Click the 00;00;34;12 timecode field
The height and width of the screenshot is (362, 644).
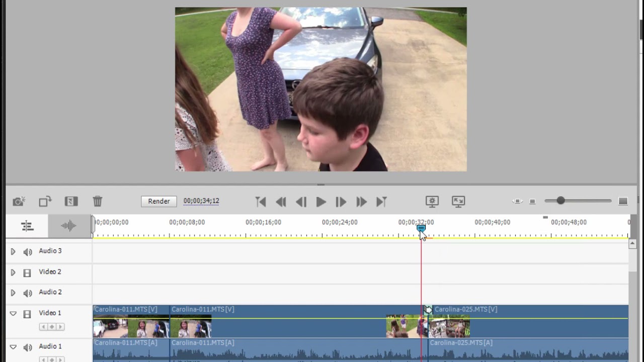201,201
